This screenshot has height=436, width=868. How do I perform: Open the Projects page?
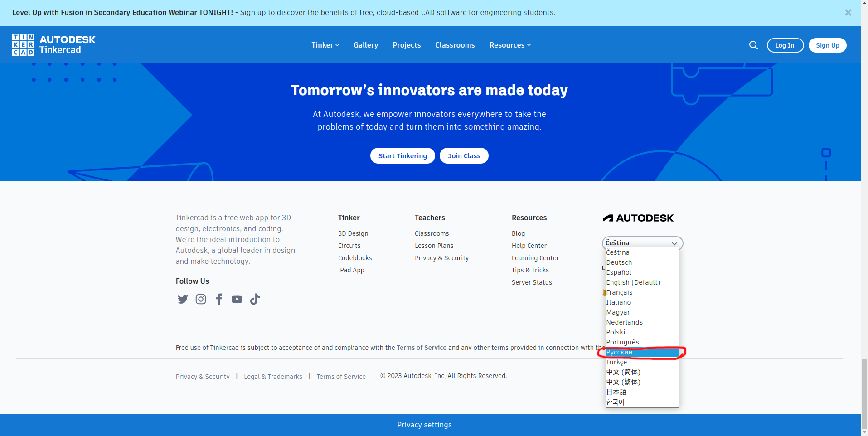click(407, 45)
